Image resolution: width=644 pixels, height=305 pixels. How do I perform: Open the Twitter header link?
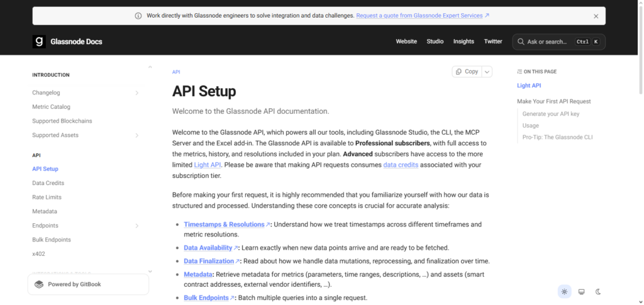[x=493, y=42]
